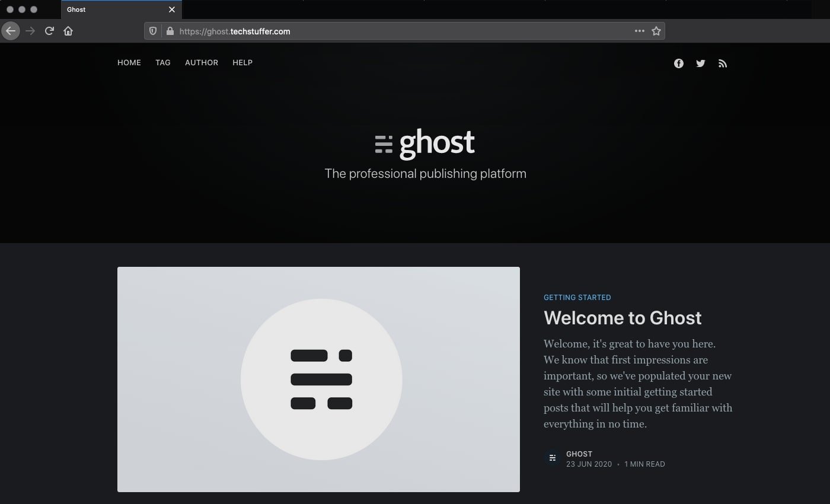Click the padlock site security icon
This screenshot has width=830, height=504.
[x=170, y=31]
